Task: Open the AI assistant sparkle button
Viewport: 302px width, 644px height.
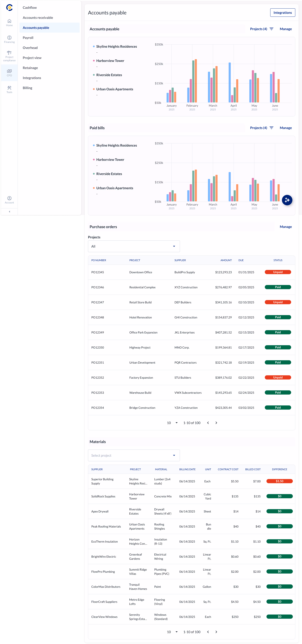Action: point(287,200)
